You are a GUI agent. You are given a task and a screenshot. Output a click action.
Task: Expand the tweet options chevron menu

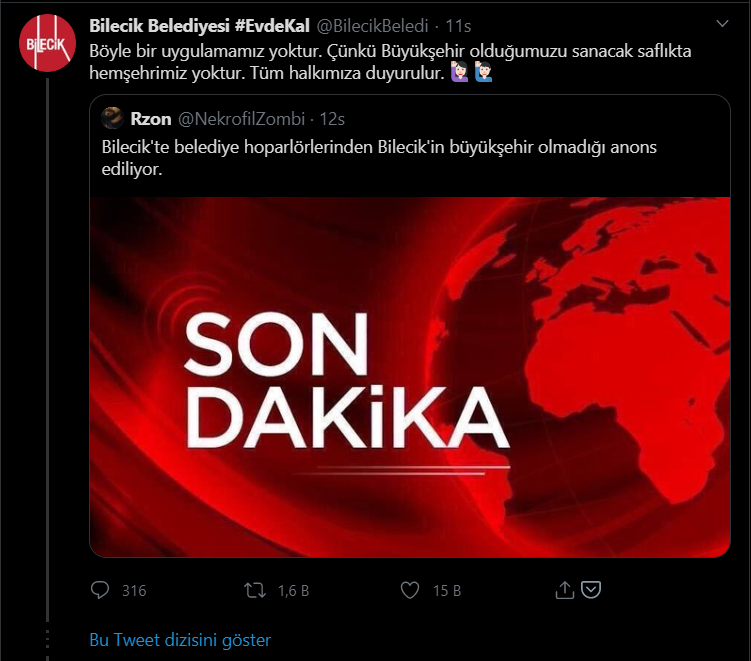point(722,23)
